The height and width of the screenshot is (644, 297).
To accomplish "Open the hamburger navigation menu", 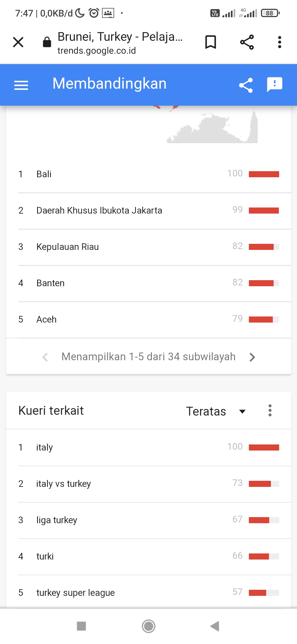I will point(21,85).
